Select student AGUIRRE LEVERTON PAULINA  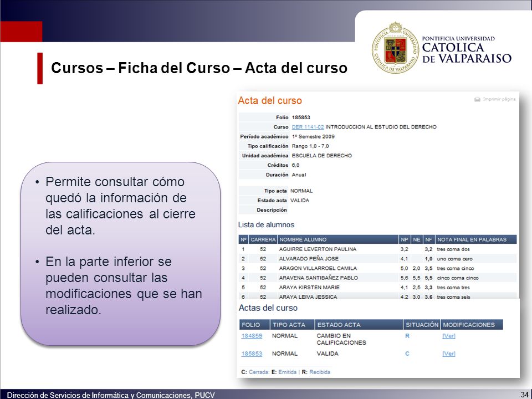[318, 249]
